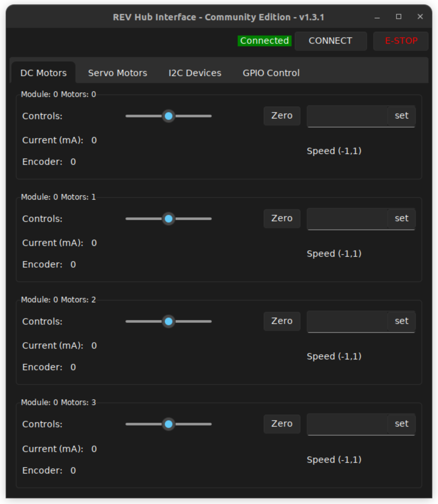
Task: Click Motor 1 speed slider handle
Action: (x=169, y=219)
